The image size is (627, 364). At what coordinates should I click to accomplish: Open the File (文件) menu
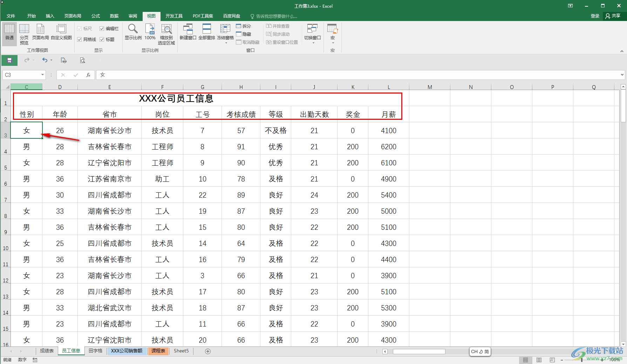[x=11, y=16]
